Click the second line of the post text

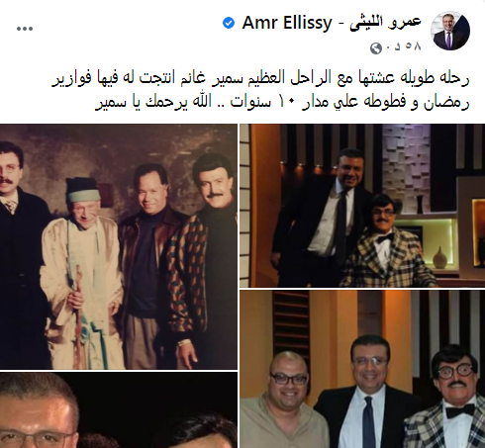282,102
